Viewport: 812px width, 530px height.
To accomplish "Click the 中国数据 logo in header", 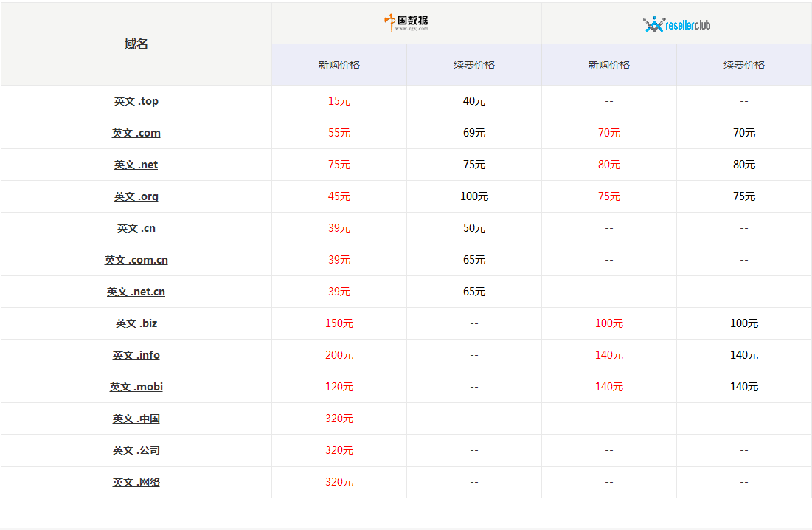I will click(x=406, y=23).
